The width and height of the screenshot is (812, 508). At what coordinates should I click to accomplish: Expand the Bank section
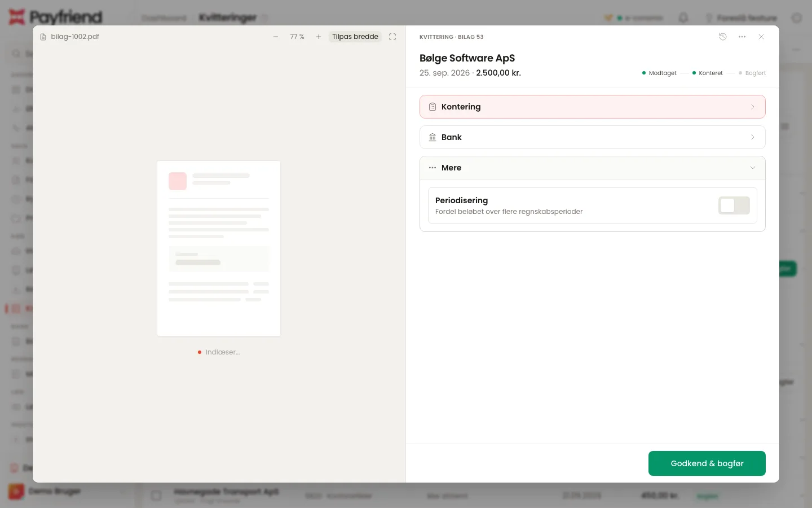(x=593, y=137)
